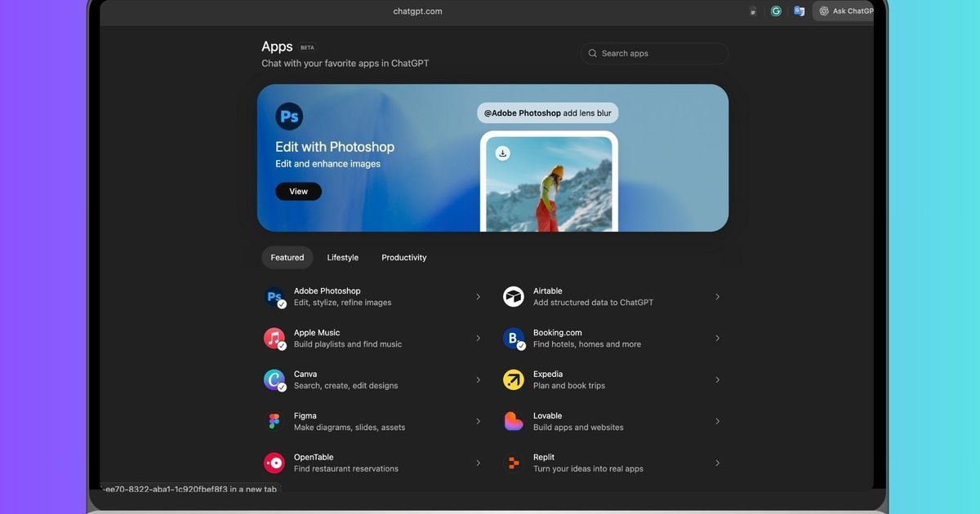Image resolution: width=980 pixels, height=514 pixels.
Task: Click the Expedia app icon
Action: 514,380
